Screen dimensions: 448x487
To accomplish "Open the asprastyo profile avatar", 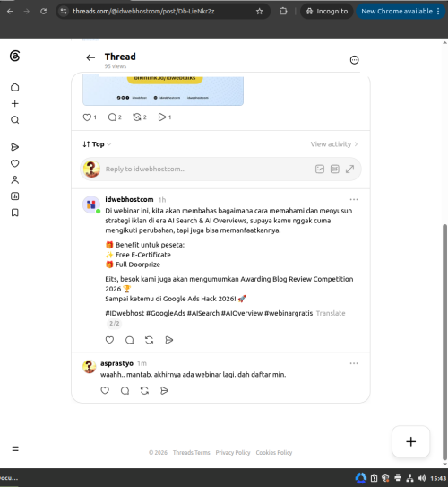I will tap(89, 367).
